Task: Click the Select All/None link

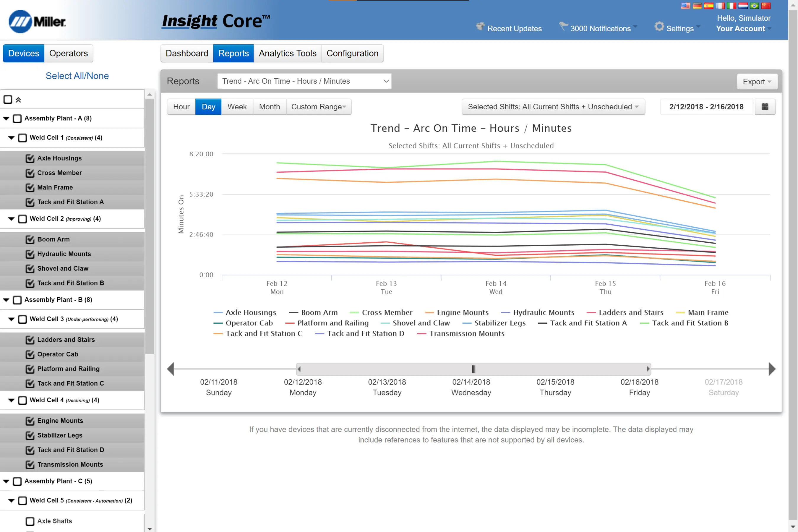Action: tap(77, 76)
